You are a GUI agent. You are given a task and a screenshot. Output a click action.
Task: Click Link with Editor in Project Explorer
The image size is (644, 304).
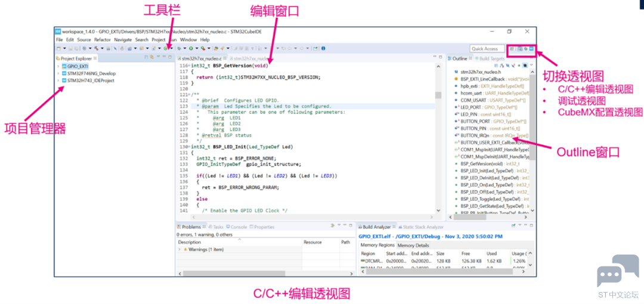[x=152, y=57]
